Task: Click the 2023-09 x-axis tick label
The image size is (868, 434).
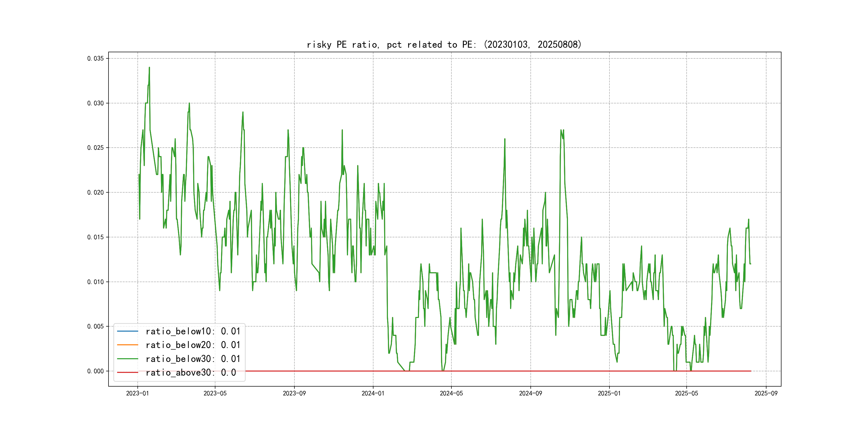Action: pyautogui.click(x=294, y=393)
